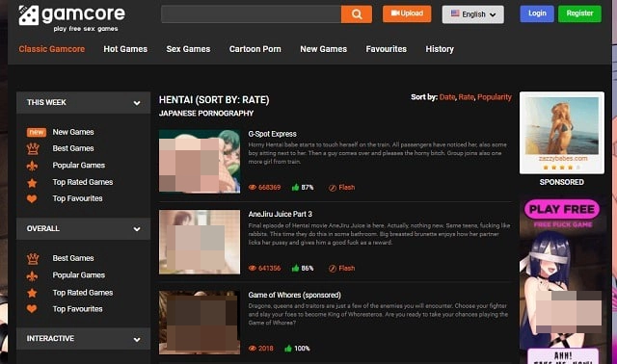Sort the list by Date

(x=447, y=97)
